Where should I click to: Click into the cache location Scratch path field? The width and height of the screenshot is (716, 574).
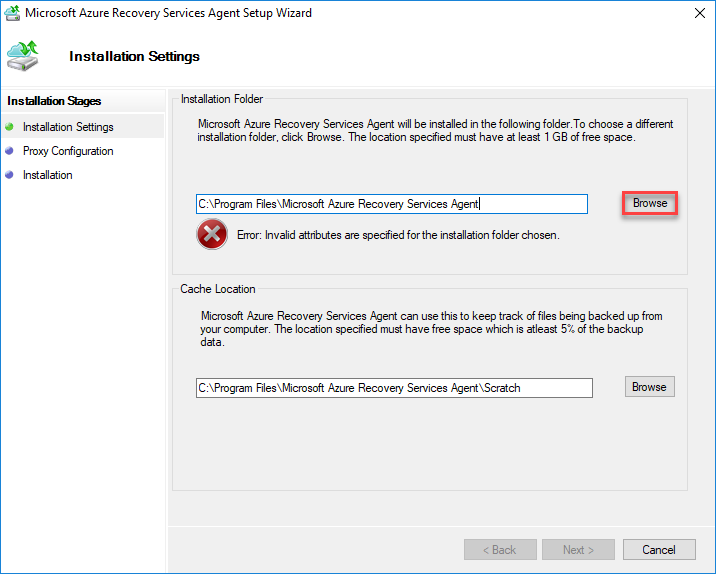(x=394, y=388)
